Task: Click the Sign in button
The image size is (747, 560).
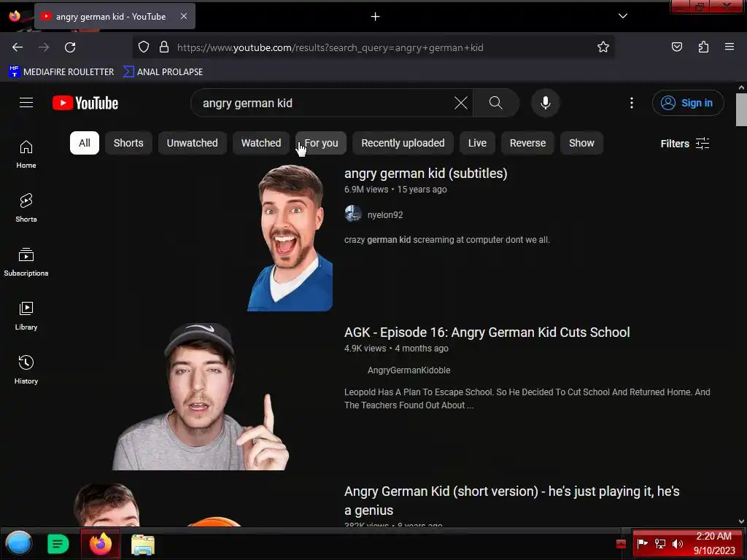Action: 688,103
